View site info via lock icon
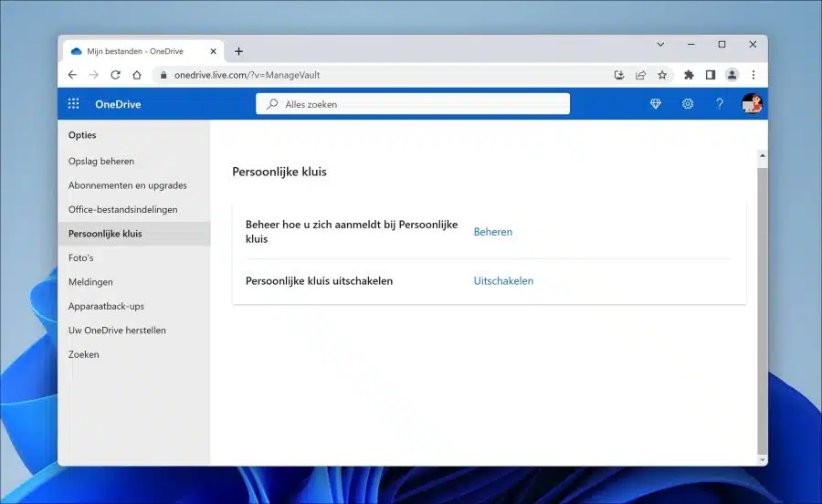Screen dimensions: 822x504 tap(163, 75)
